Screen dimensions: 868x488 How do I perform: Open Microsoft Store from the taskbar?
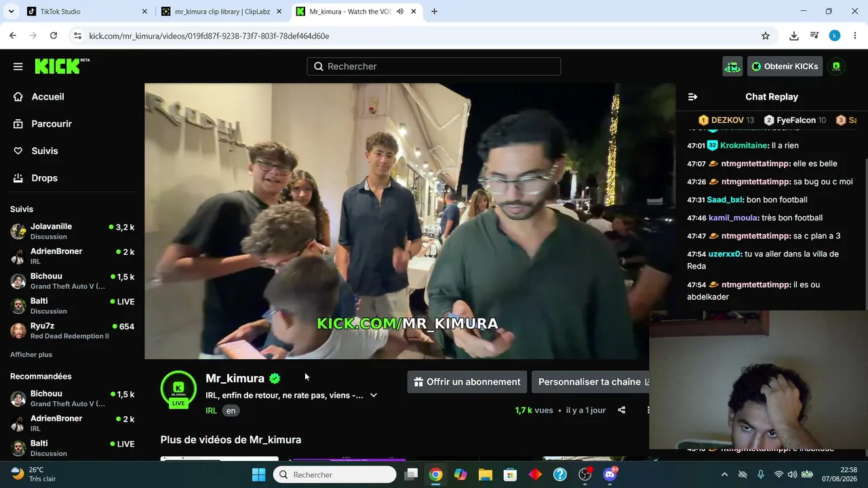[510, 474]
